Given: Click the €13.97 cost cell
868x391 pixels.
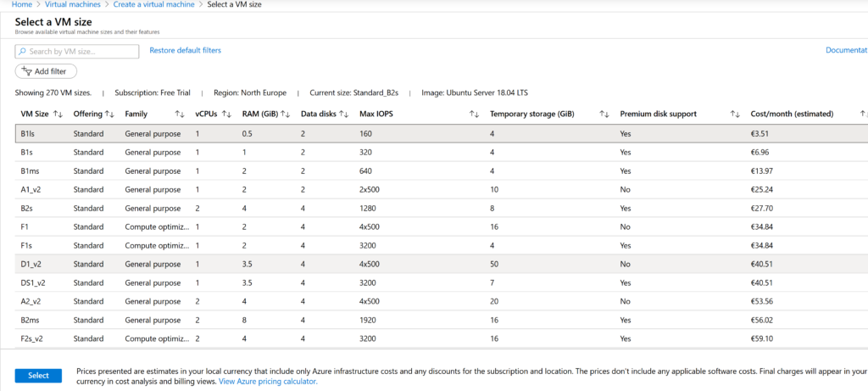Looking at the screenshot, I should 762,170.
